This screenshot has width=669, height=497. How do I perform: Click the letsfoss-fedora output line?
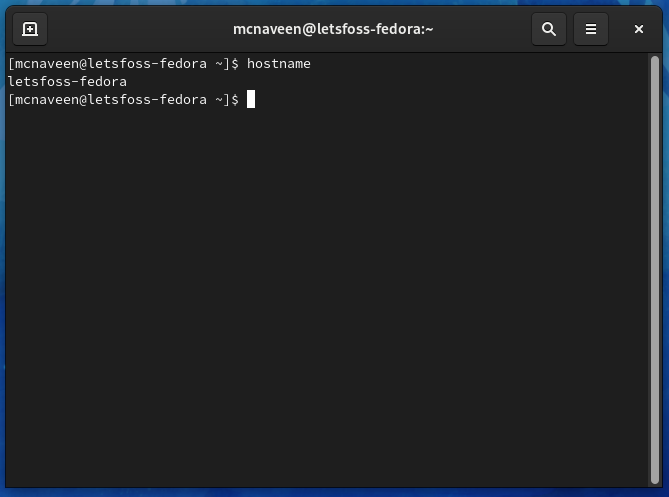(x=67, y=81)
